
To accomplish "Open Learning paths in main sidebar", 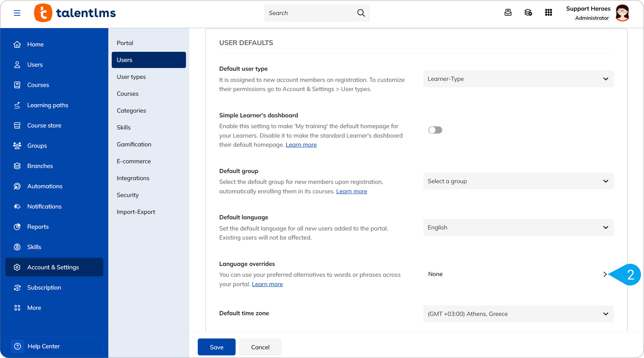I will click(54, 105).
